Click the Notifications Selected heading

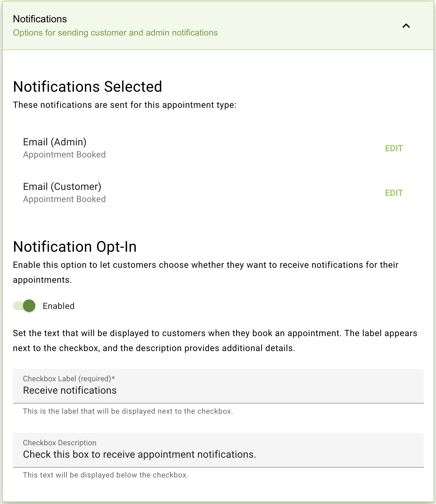[x=88, y=86]
